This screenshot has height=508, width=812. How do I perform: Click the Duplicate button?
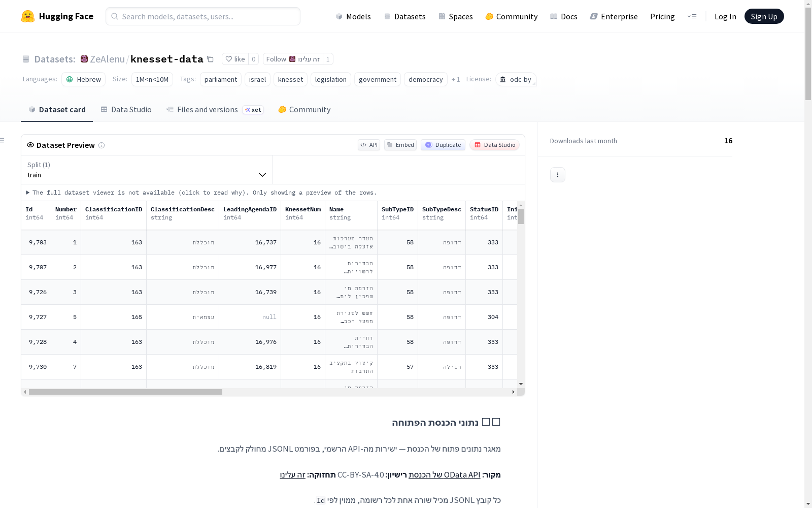[443, 145]
